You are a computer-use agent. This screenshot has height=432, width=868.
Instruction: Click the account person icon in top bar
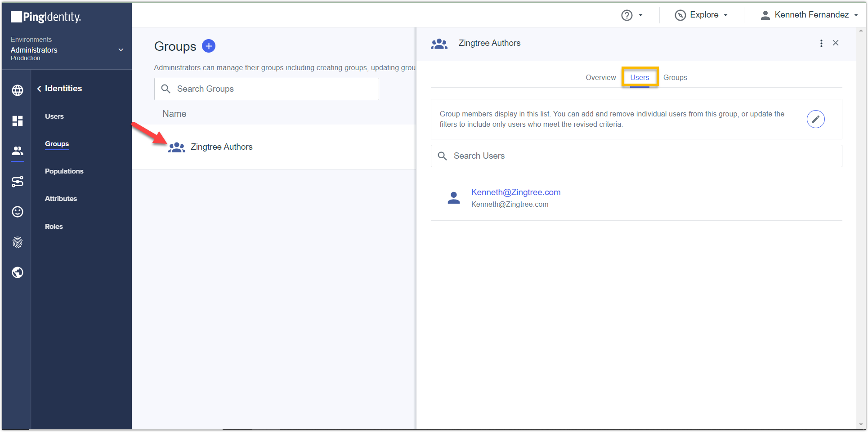point(765,15)
